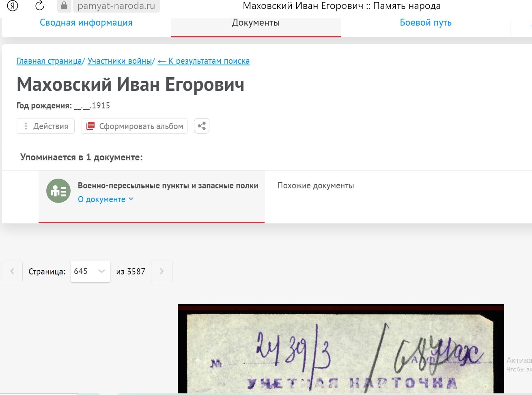Screen dimensions: 532x395
Task: Return via К результатам поиска link
Action: click(x=204, y=61)
